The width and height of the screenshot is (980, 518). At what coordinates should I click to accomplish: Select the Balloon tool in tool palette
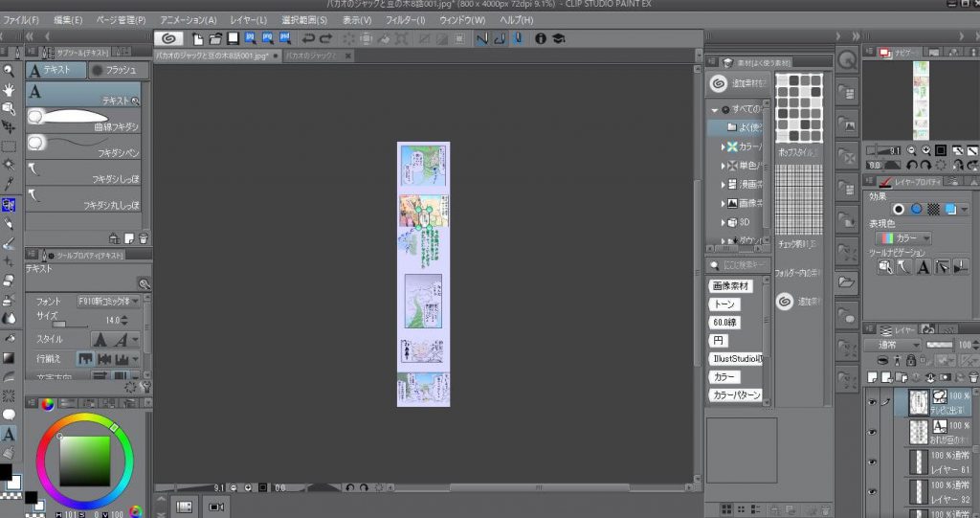(9, 415)
